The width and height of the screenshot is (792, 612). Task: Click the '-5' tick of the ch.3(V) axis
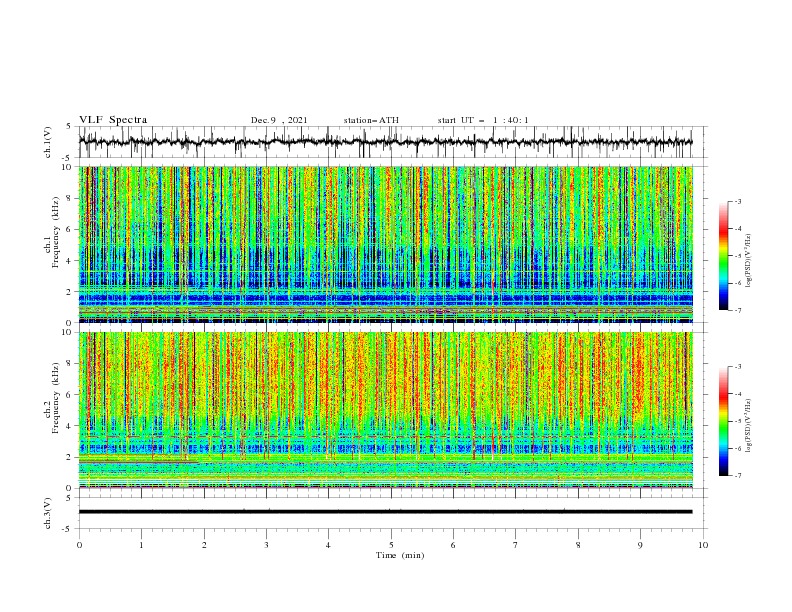(67, 529)
